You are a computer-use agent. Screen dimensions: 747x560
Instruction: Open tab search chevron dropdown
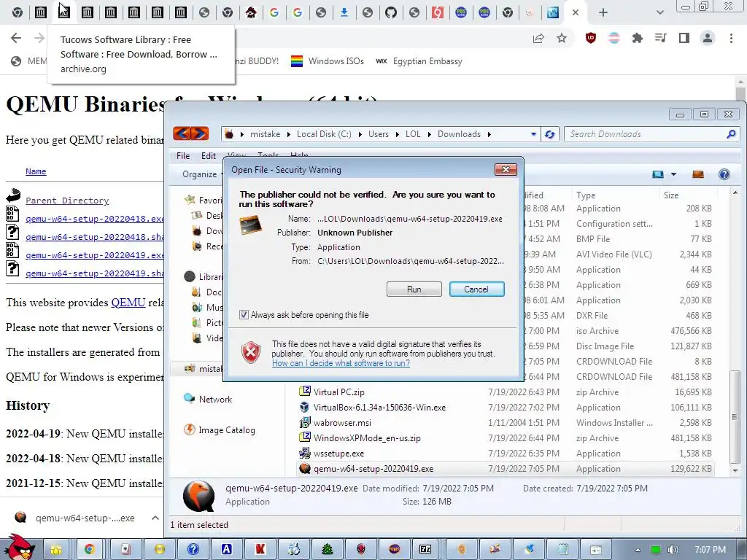tap(659, 12)
